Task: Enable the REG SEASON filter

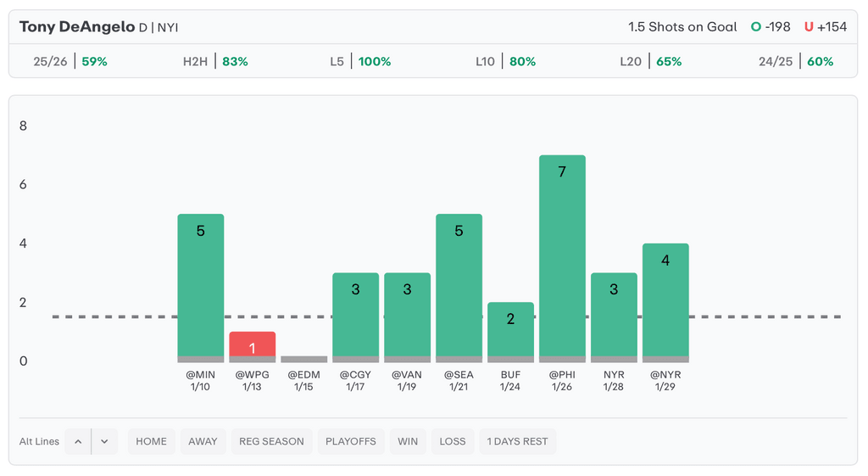Action: click(271, 441)
